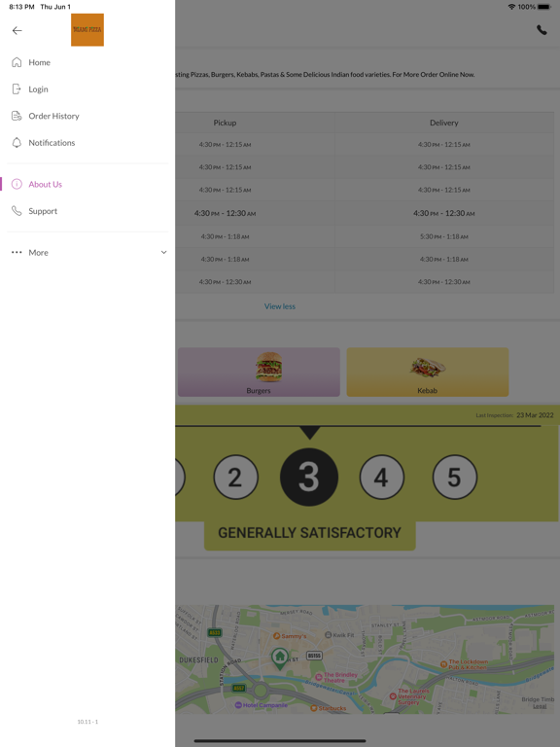
Task: Click the GENERALLY SATISFACTORY label
Action: 309,533
